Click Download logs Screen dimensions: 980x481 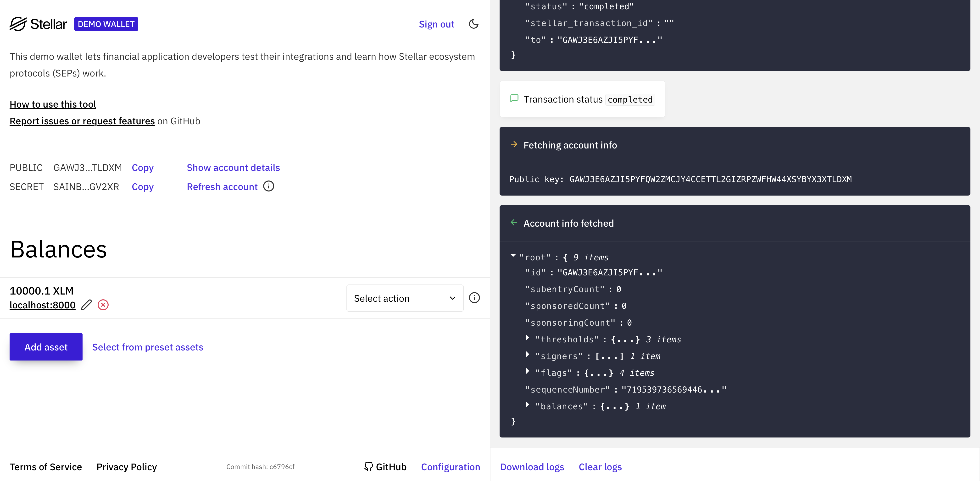(531, 467)
